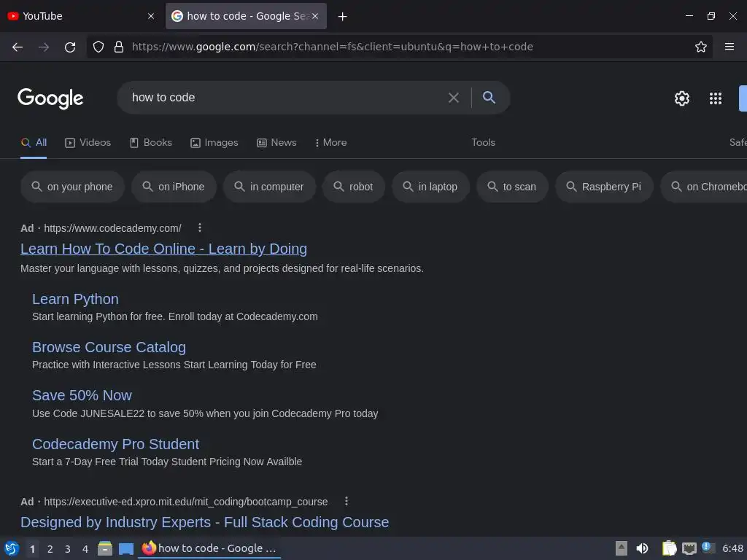The width and height of the screenshot is (747, 560).
Task: Open options for Codecademy ad
Action: [x=200, y=228]
